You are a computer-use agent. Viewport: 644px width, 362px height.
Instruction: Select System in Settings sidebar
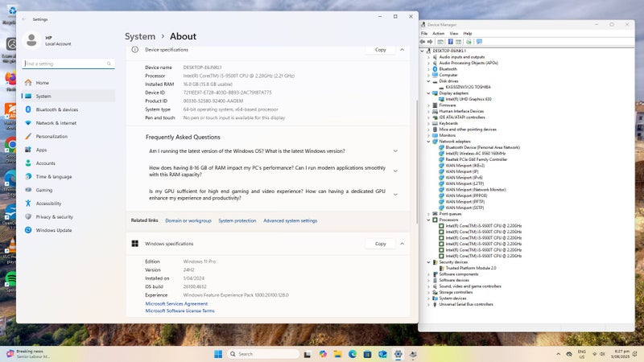[68, 96]
